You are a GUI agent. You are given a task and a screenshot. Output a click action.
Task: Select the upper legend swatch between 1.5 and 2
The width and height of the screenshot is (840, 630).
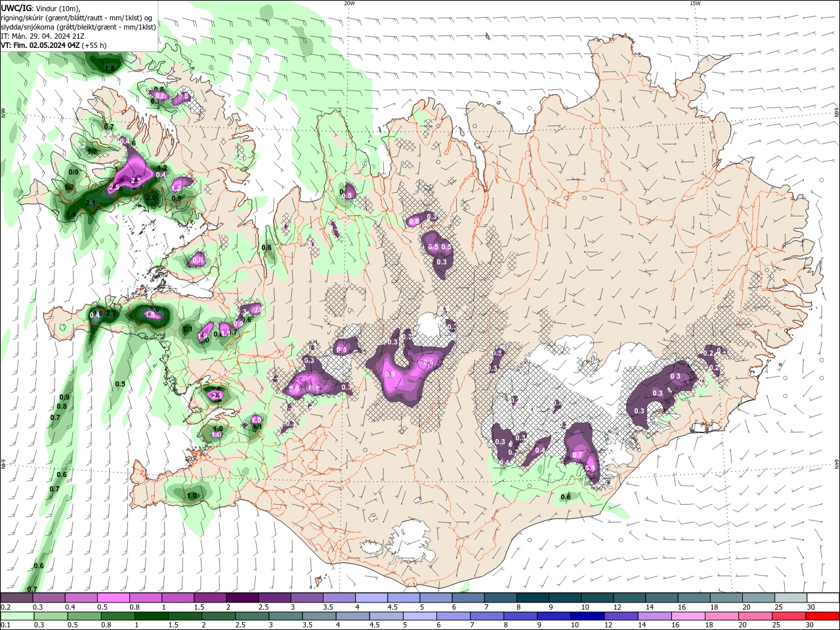click(x=209, y=598)
